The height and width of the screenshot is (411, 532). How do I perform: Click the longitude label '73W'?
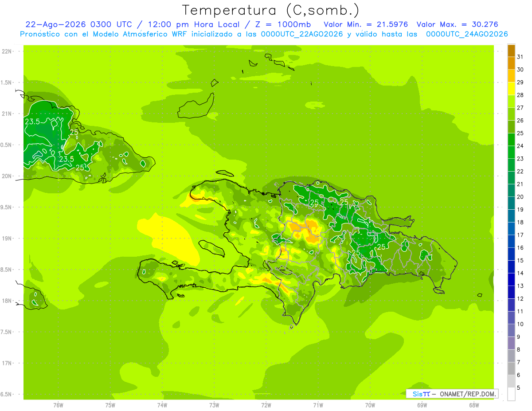click(x=214, y=405)
